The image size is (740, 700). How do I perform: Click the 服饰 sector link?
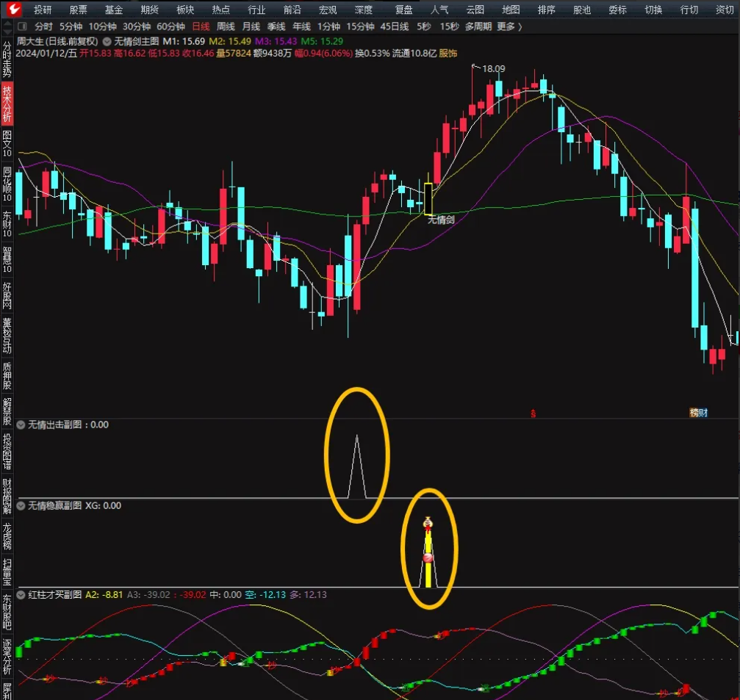[x=448, y=53]
